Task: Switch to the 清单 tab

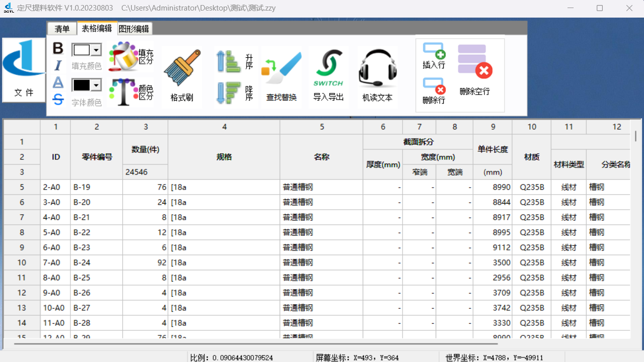Action: [61, 29]
